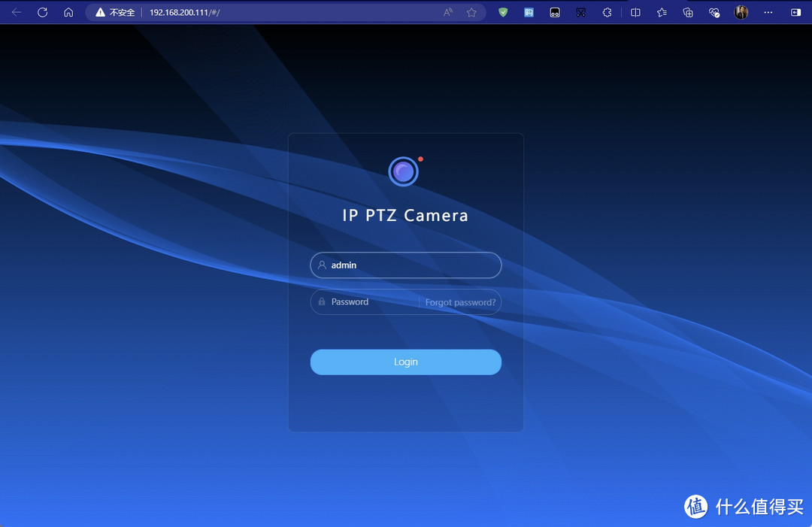Open the Collections panel
This screenshot has width=812, height=527.
[688, 12]
